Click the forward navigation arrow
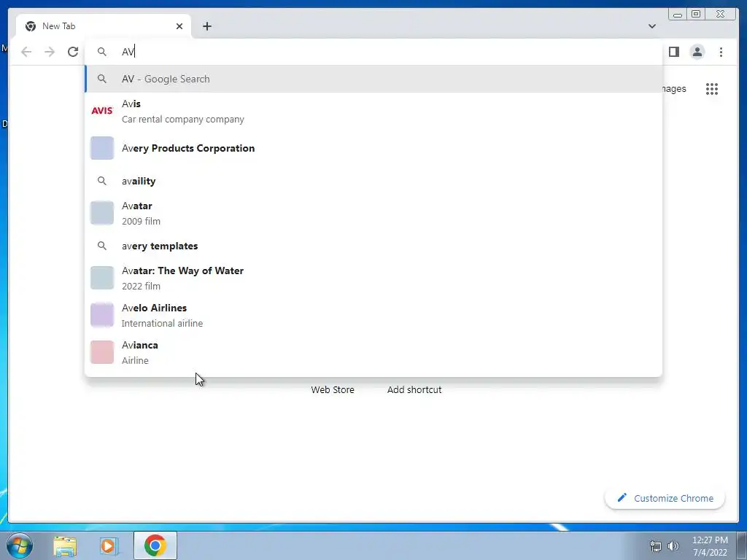This screenshot has width=747, height=560. [50, 52]
